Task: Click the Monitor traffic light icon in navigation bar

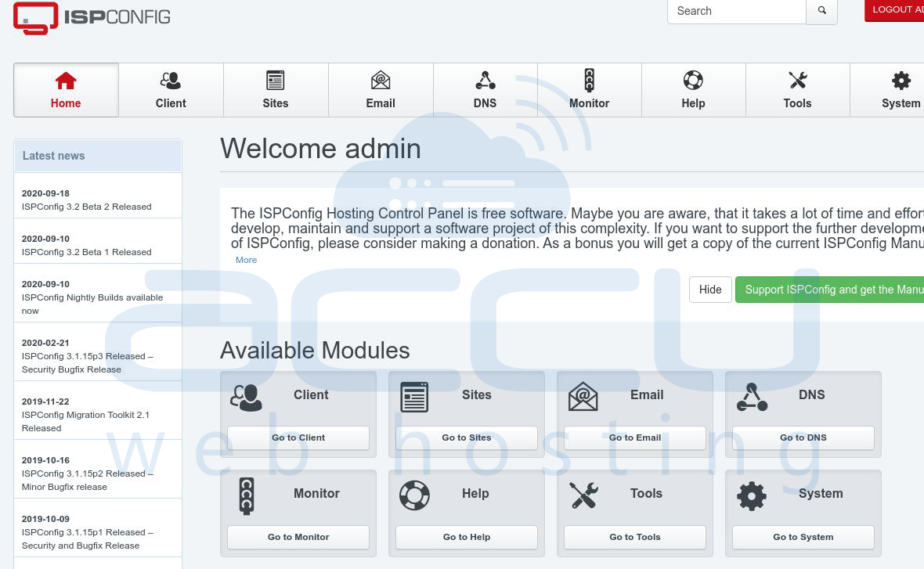Action: pos(590,81)
